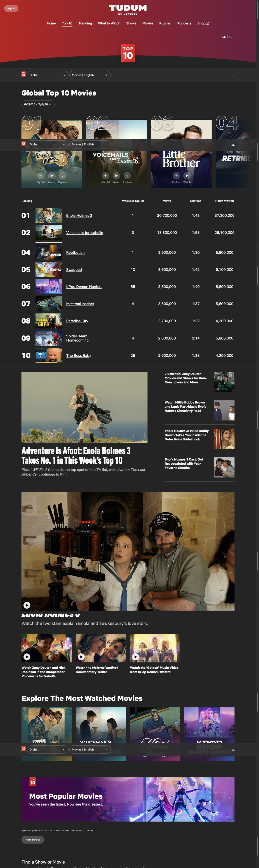The height and width of the screenshot is (868, 259).
Task: Go to the Home nav item
Action: 51,23
